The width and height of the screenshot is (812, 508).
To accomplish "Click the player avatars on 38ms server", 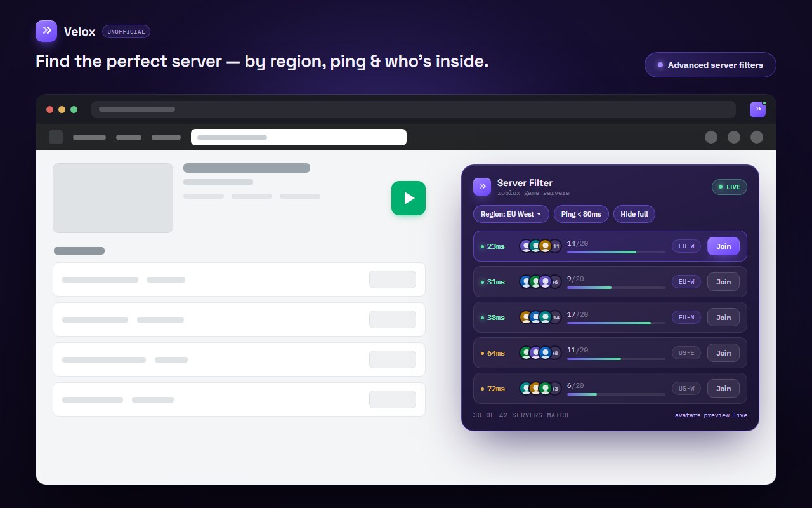I will point(540,317).
